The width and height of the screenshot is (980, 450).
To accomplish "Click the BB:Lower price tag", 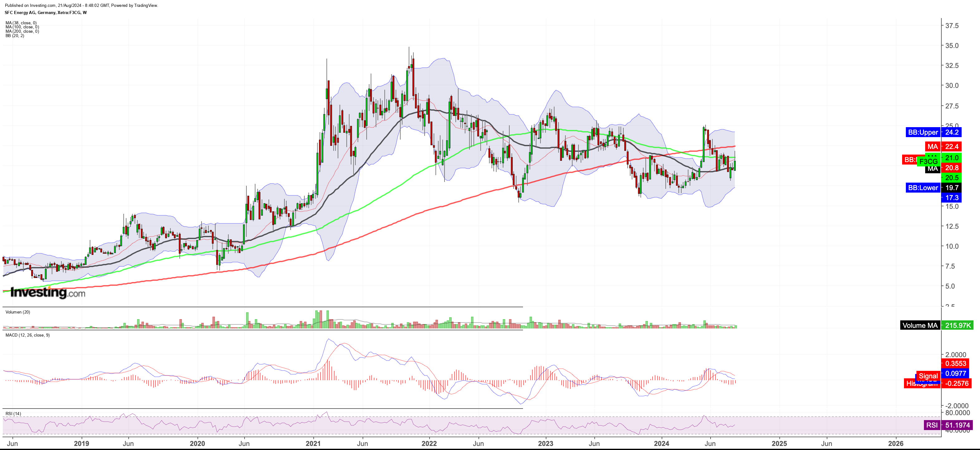I will (923, 187).
